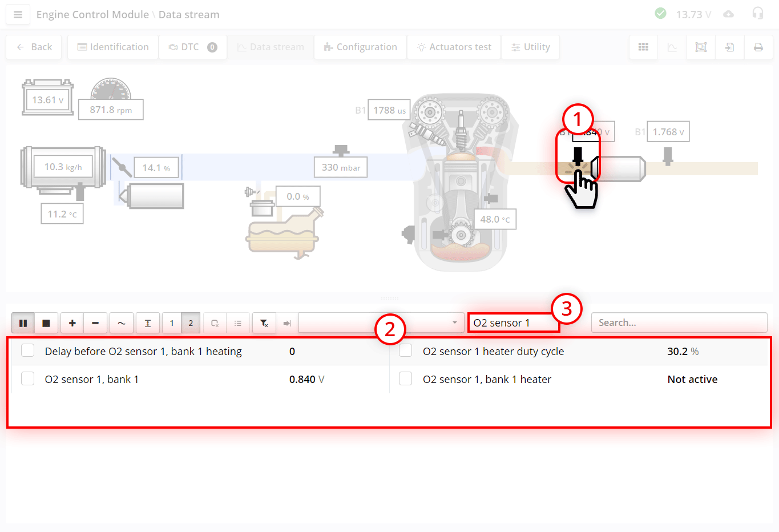Image resolution: width=779 pixels, height=532 pixels.
Task: Check the O2 sensor 1 heater duty cycle parameter
Action: (x=405, y=350)
